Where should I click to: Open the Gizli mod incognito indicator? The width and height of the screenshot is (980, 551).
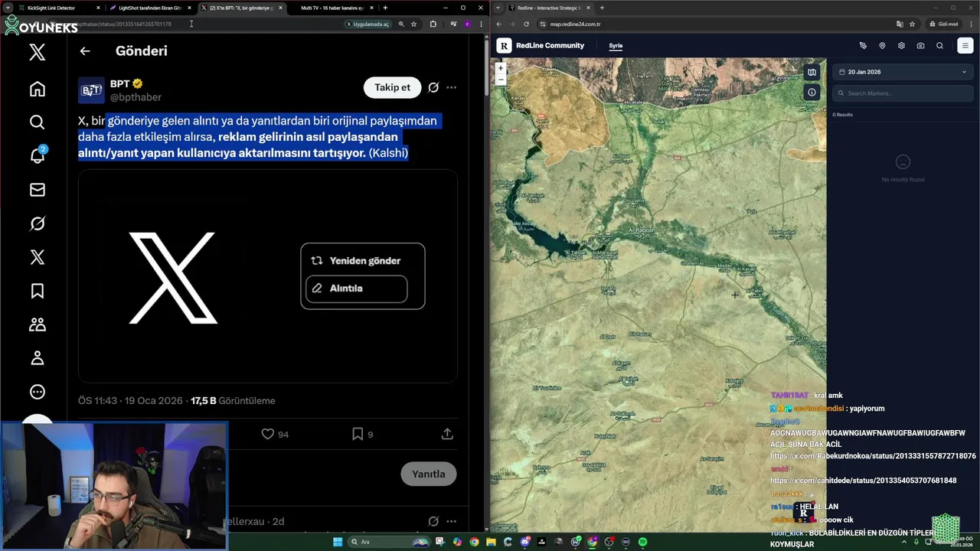[x=944, y=24]
